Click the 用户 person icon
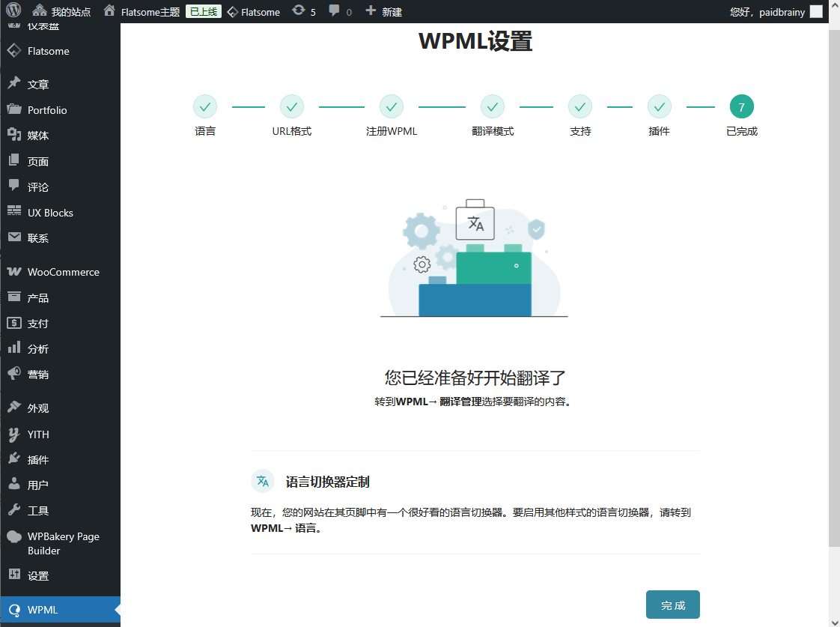 pos(14,484)
